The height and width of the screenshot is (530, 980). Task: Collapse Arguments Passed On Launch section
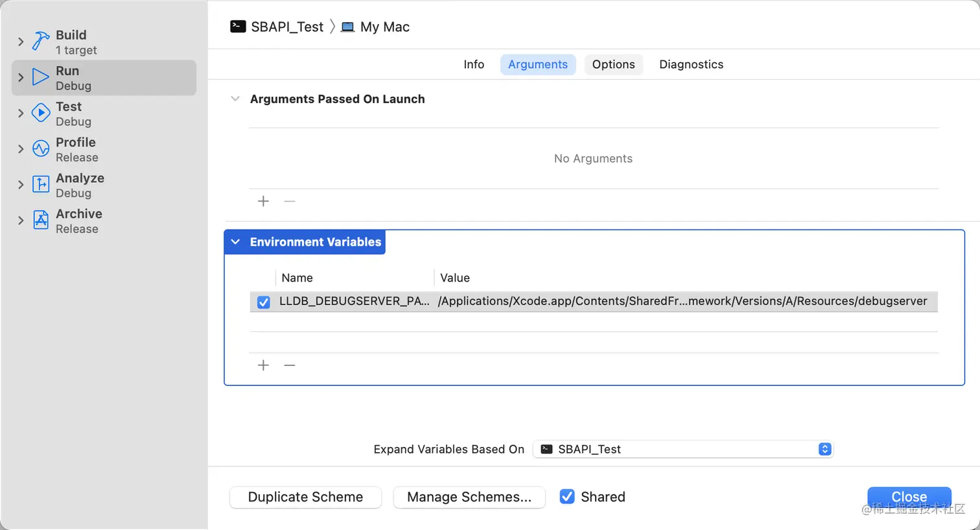pos(235,99)
